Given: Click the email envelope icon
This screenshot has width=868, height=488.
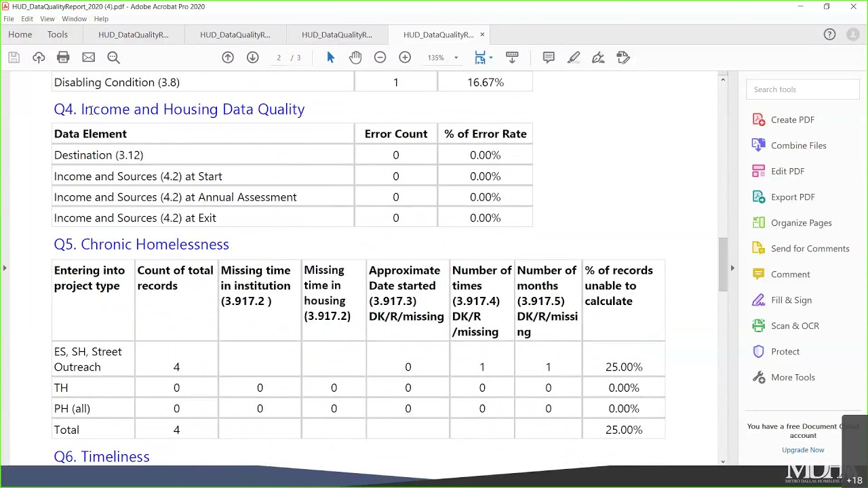Looking at the screenshot, I should pyautogui.click(x=88, y=58).
